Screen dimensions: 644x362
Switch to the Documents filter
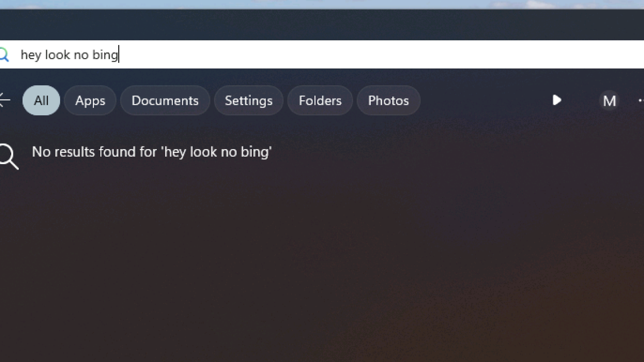click(165, 100)
